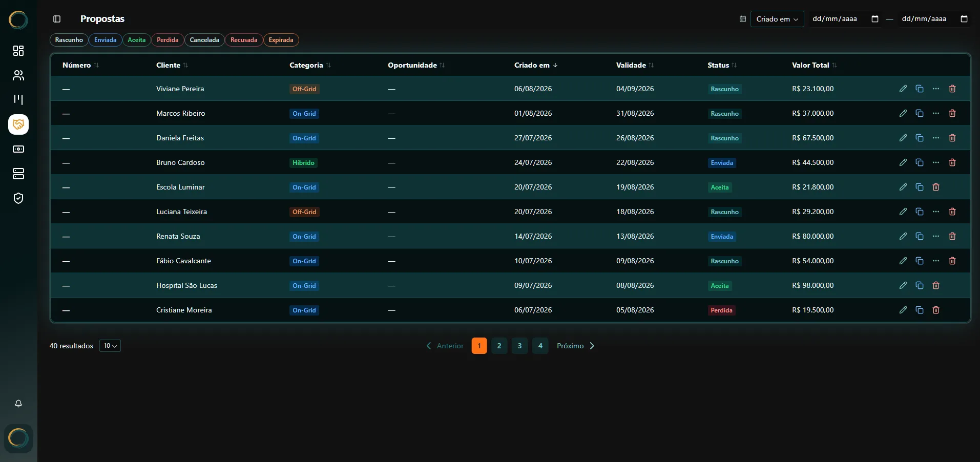Select the current page 1 button
The image size is (980, 462).
click(x=479, y=346)
